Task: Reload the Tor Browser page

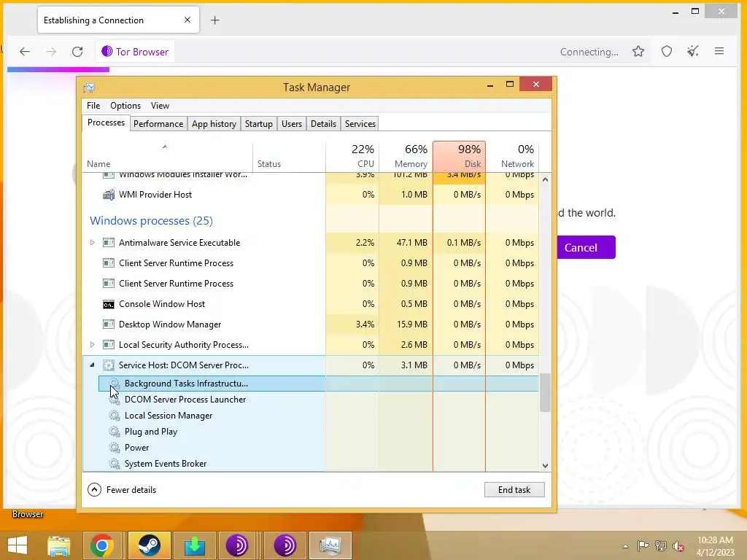Action: click(x=77, y=52)
